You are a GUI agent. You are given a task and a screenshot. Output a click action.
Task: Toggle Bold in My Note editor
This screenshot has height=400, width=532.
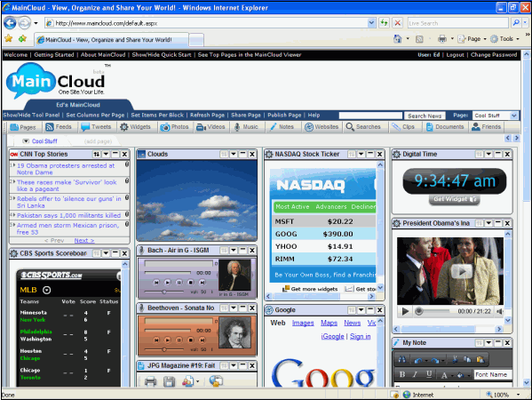(x=402, y=374)
